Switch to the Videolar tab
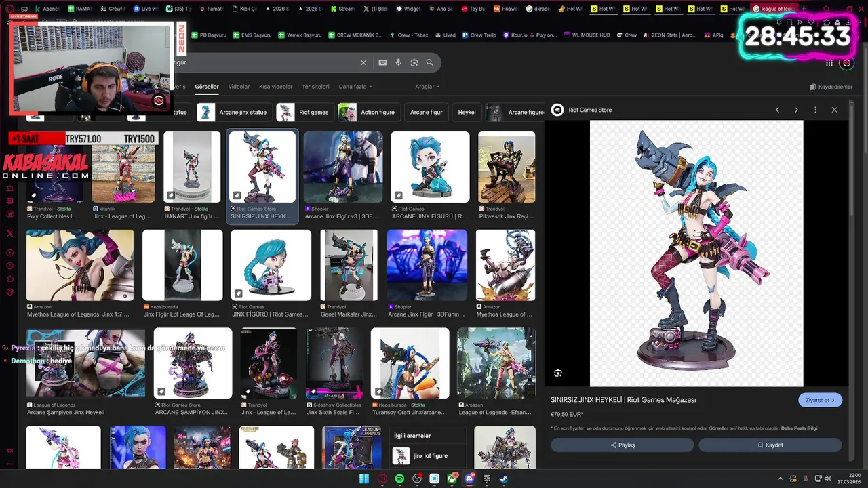The image size is (868, 488). (239, 87)
